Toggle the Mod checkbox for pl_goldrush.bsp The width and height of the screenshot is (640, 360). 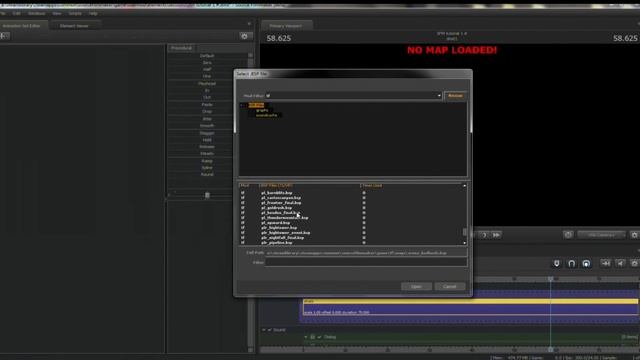(x=243, y=208)
